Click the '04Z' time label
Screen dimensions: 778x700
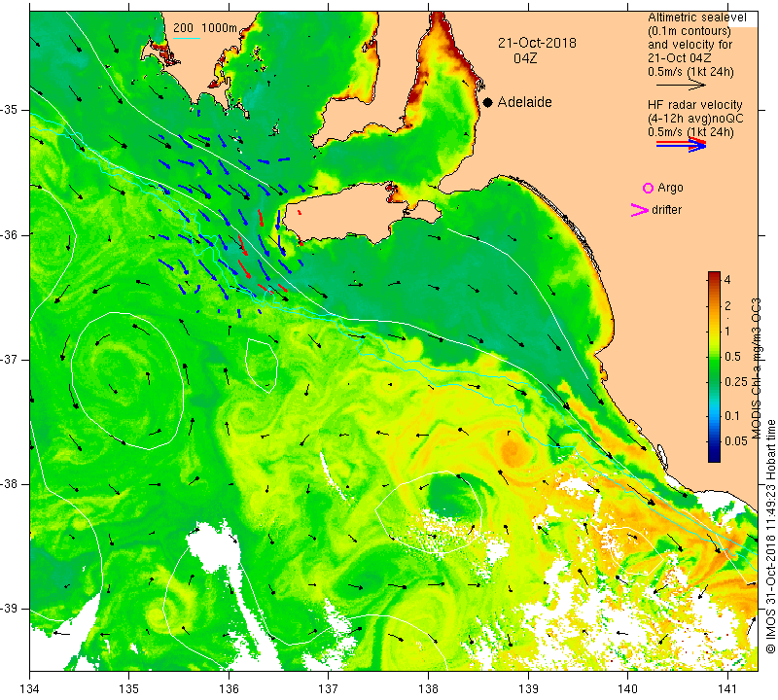point(525,58)
